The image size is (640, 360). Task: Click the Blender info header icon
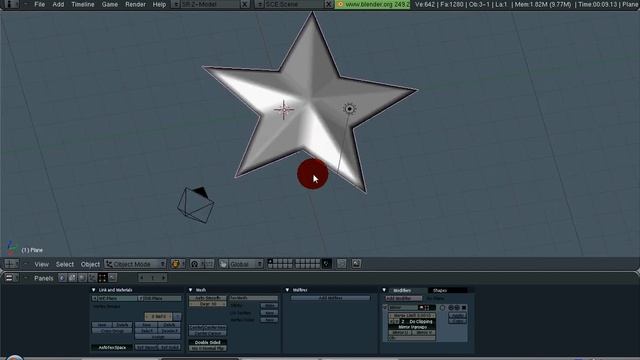click(11, 4)
